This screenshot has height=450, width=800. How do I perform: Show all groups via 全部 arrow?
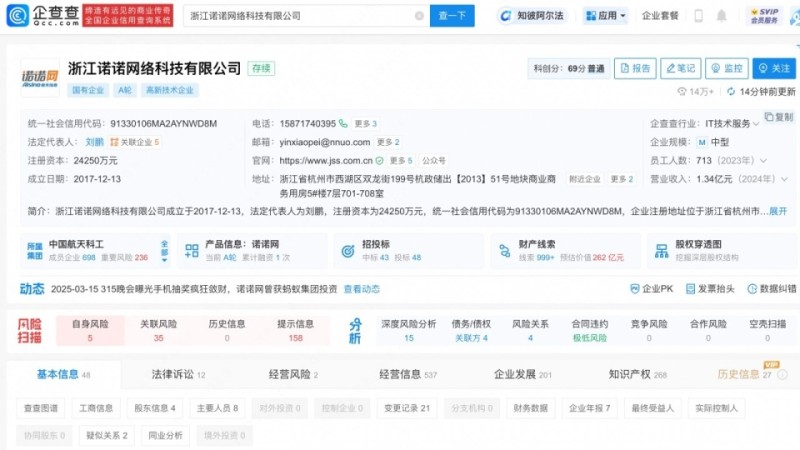(x=164, y=251)
